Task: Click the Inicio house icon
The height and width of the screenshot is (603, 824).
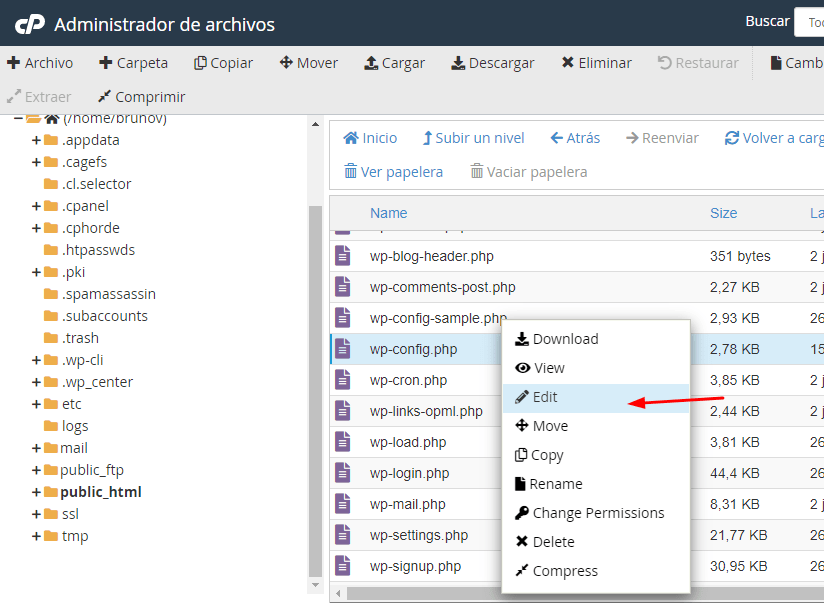Action: pyautogui.click(x=351, y=138)
